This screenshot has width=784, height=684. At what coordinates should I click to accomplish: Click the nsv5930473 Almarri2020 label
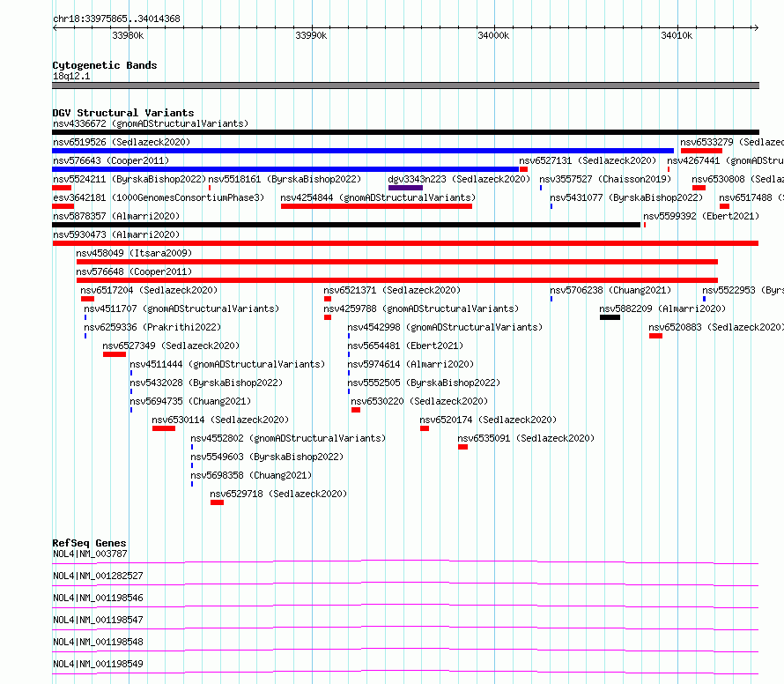tap(116, 234)
